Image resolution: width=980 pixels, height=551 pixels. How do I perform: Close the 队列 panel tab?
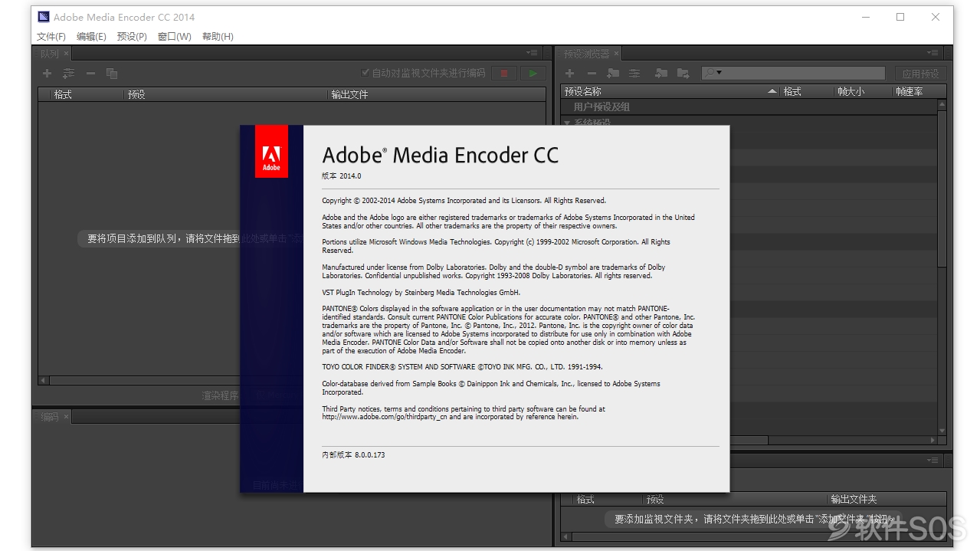[66, 54]
